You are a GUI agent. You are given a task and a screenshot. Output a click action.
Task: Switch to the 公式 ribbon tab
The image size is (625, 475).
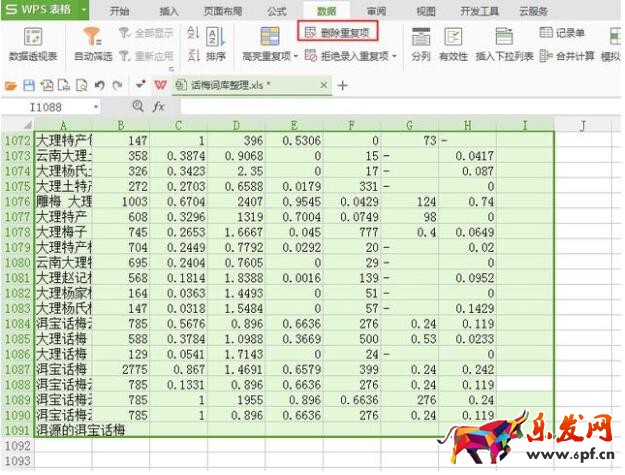pos(277,11)
